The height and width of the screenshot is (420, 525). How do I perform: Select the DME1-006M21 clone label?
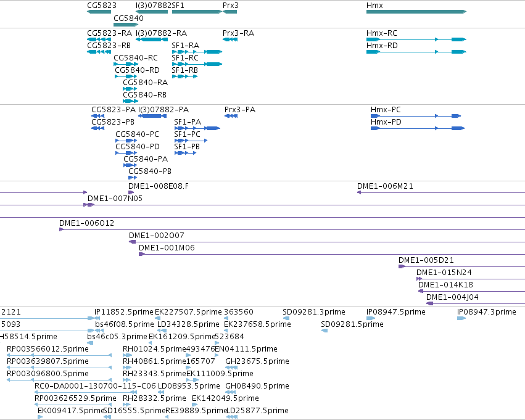(385, 186)
